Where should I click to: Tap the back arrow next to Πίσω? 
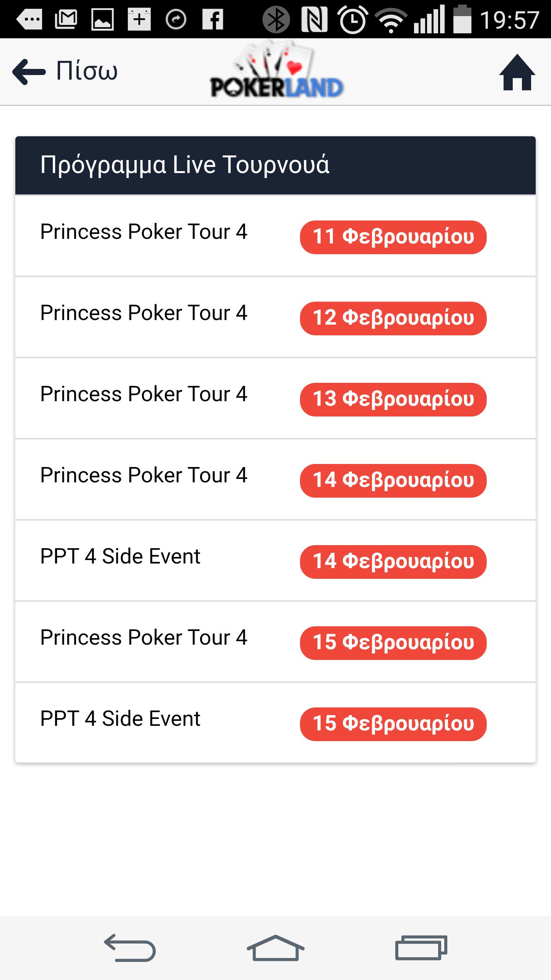[x=29, y=72]
